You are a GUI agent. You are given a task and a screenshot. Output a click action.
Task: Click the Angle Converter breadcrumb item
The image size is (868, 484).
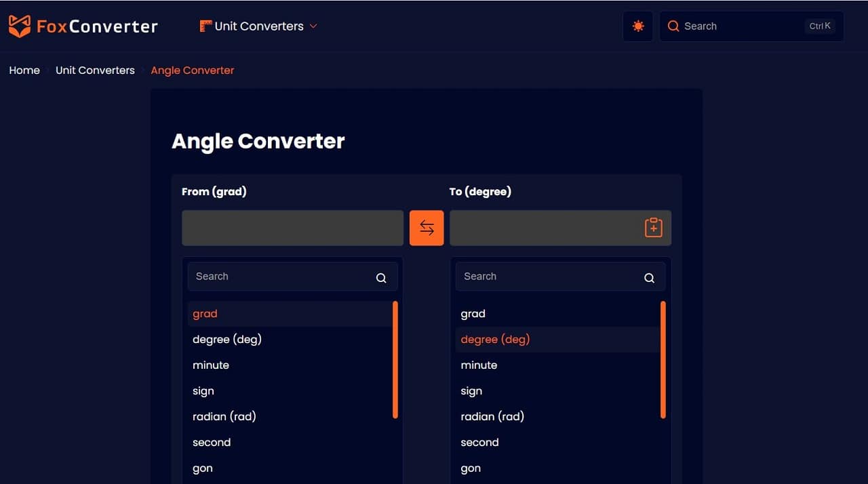click(x=192, y=70)
